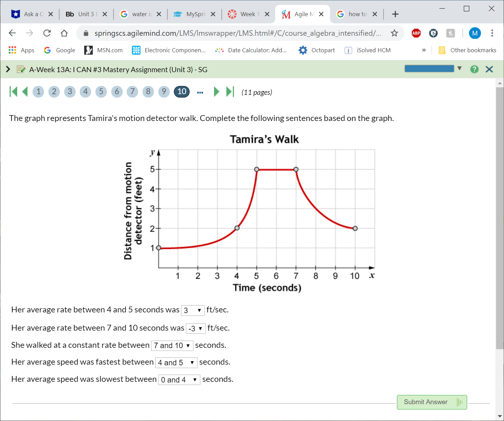The height and width of the screenshot is (421, 504).
Task: Close the assignment with blue X
Action: coord(489,69)
